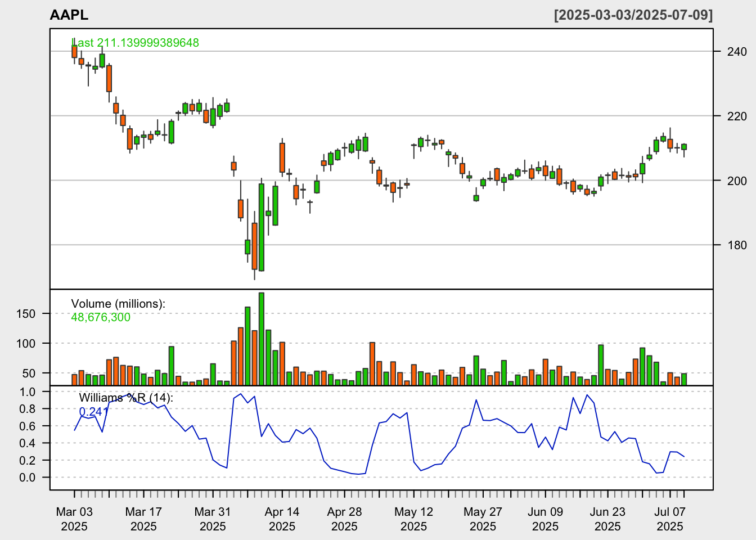Image resolution: width=756 pixels, height=540 pixels.
Task: Click the Mar 17 2025 date label
Action: pyautogui.click(x=143, y=519)
